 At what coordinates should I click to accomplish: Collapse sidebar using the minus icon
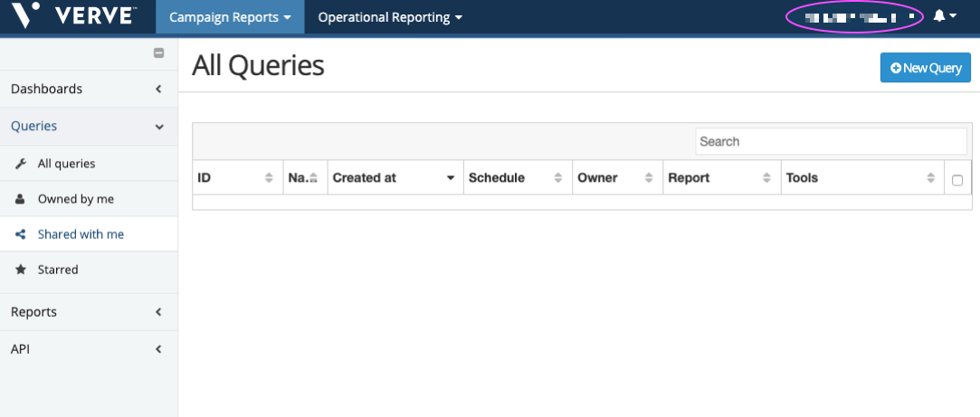coord(159,53)
